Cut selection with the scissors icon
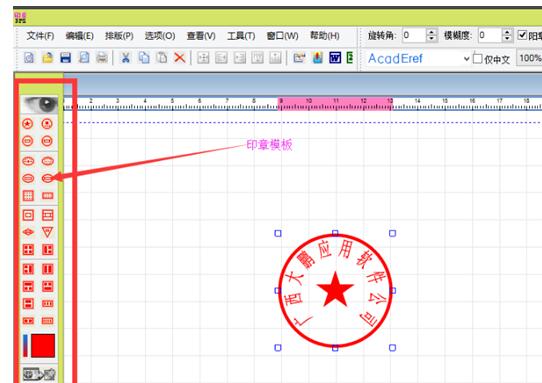Image resolution: width=542 pixels, height=383 pixels. pos(125,58)
